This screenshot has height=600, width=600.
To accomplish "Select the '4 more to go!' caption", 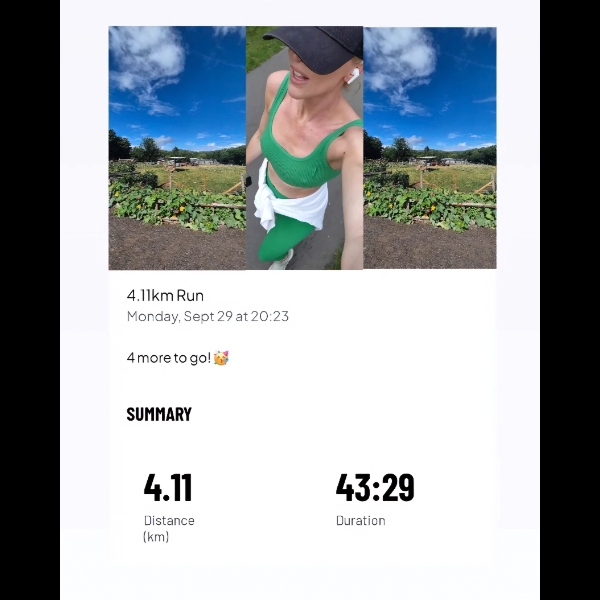I will point(169,358).
